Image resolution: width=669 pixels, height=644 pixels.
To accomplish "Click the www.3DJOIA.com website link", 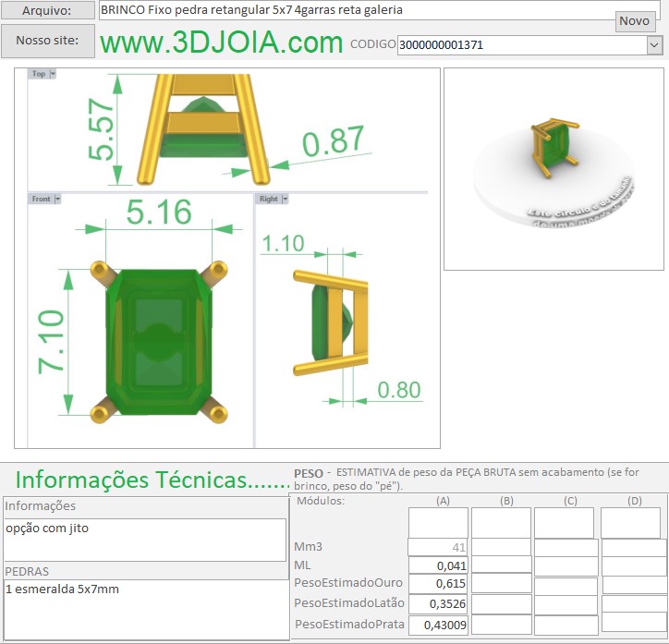I will [x=221, y=43].
